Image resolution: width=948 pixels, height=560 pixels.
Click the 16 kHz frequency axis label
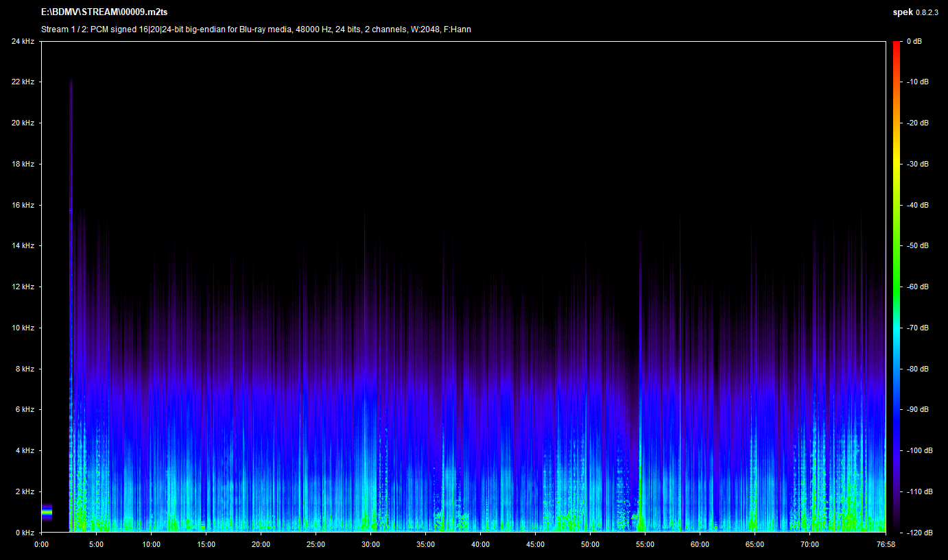tap(23, 205)
